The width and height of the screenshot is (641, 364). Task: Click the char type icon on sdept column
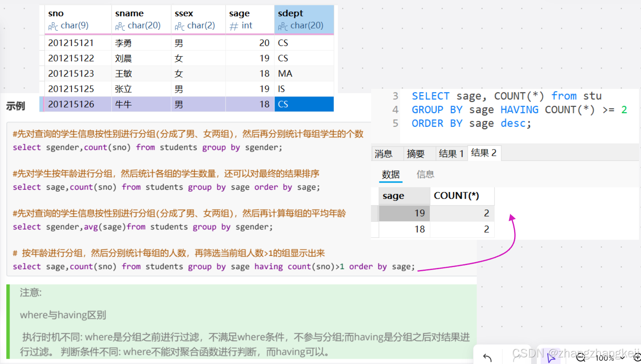(282, 26)
